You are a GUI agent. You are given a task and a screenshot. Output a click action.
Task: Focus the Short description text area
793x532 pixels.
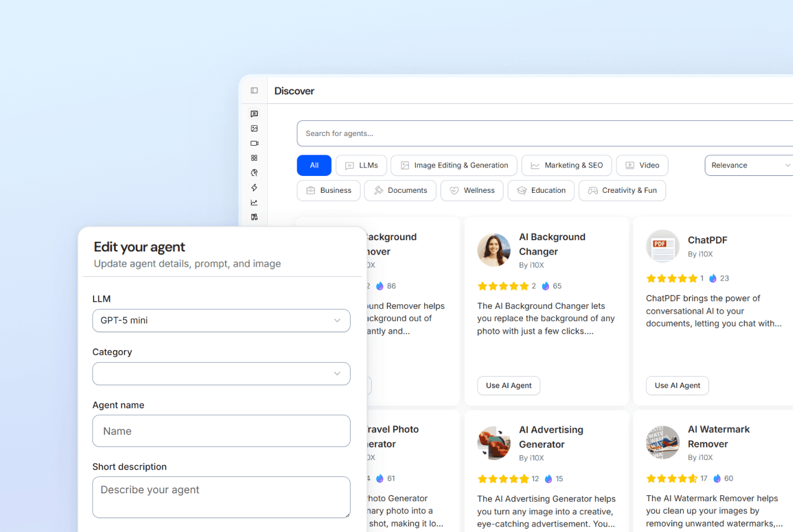click(x=221, y=497)
